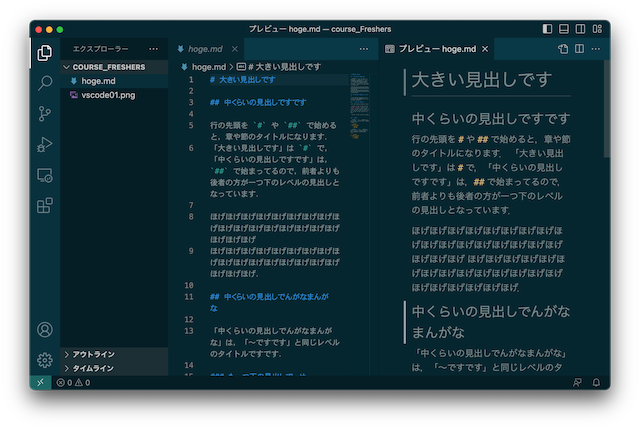
Task: Click the 大きい見出しです heading in preview
Action: pos(482,80)
